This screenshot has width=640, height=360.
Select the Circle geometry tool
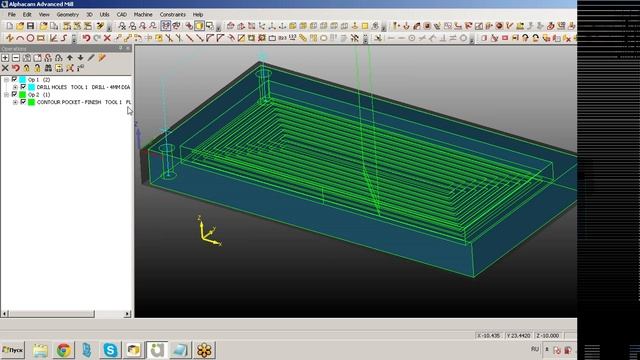click(30, 38)
